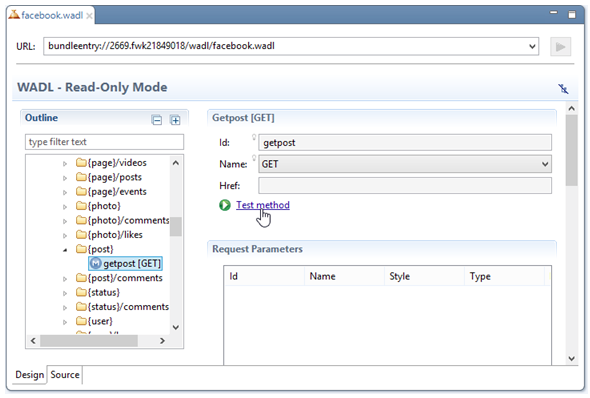Select the {user} folder icon
This screenshot has width=590, height=398.
pos(81,321)
